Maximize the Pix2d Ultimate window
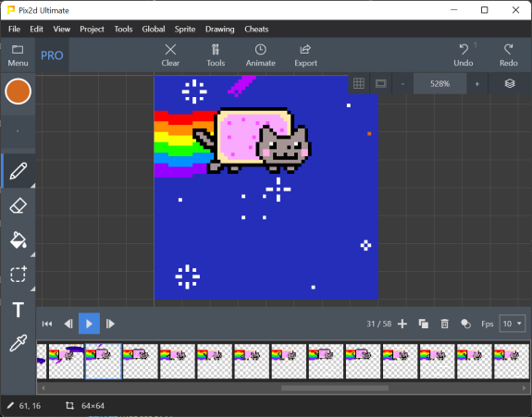 tap(485, 10)
